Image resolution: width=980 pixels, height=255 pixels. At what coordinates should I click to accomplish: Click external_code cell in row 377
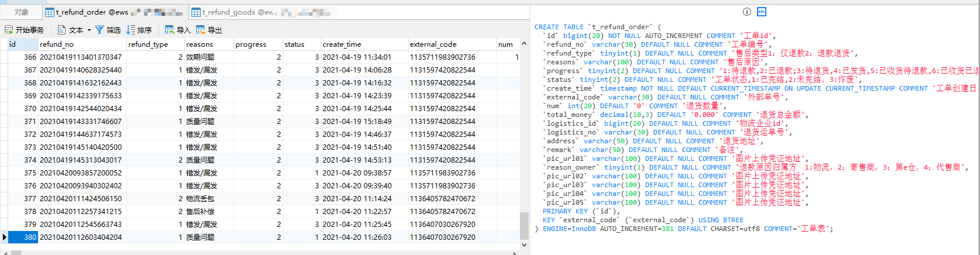point(452,198)
